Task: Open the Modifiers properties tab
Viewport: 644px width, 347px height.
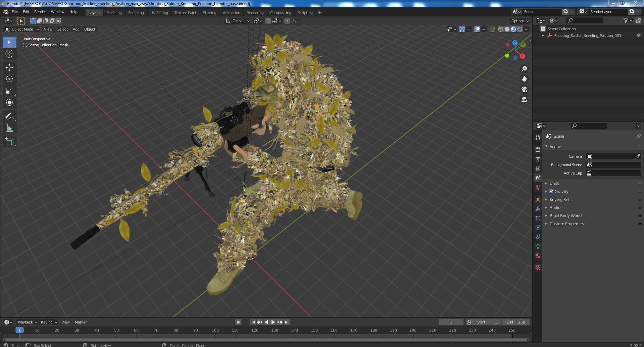Action: pyautogui.click(x=538, y=209)
